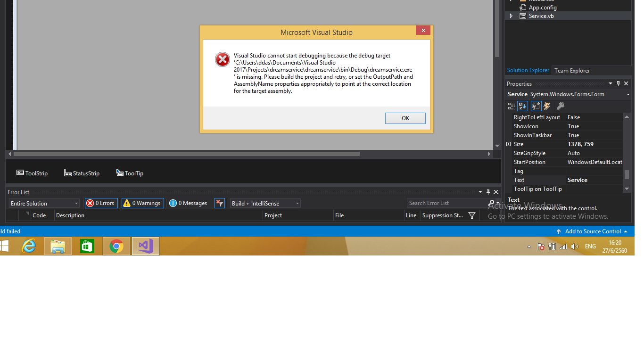This screenshot has width=644, height=362.
Task: Switch Properties to Alphabetical view
Action: click(x=522, y=106)
